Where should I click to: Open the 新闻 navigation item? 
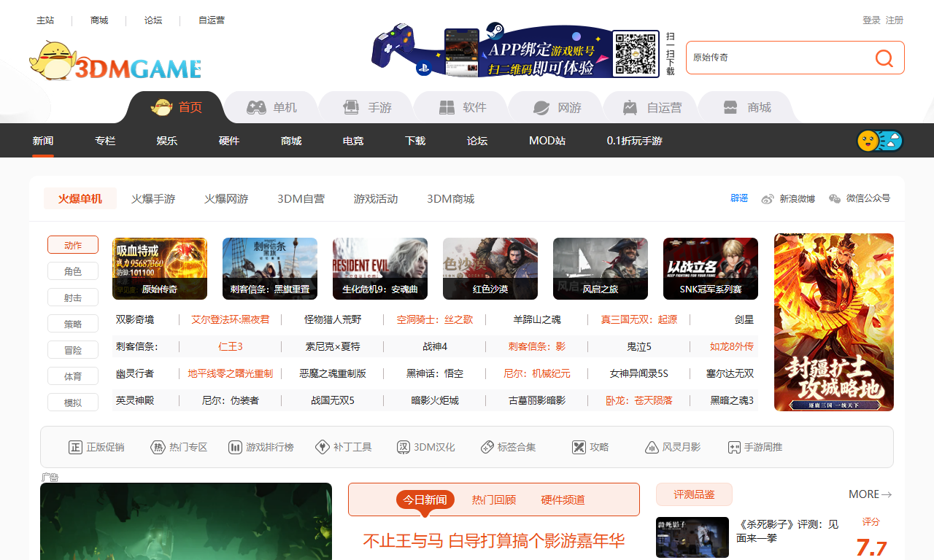(x=43, y=141)
